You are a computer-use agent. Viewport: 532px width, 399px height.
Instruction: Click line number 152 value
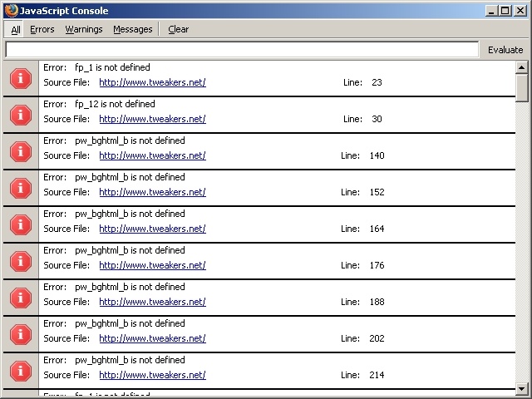click(x=377, y=192)
